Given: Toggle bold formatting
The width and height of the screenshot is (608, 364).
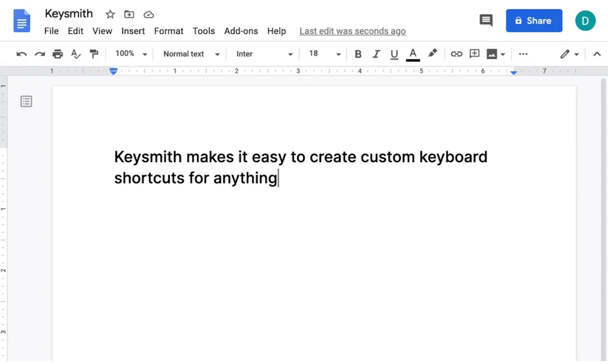Looking at the screenshot, I should tap(357, 53).
